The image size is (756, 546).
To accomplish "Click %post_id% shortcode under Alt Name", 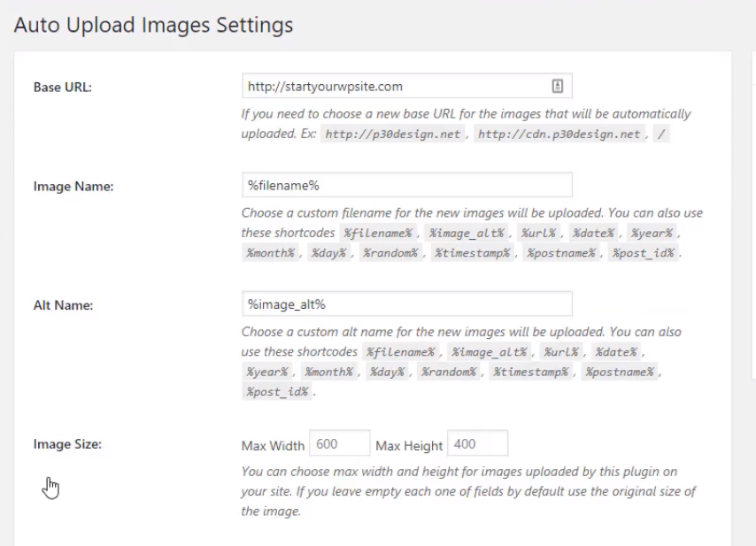I will (x=277, y=392).
